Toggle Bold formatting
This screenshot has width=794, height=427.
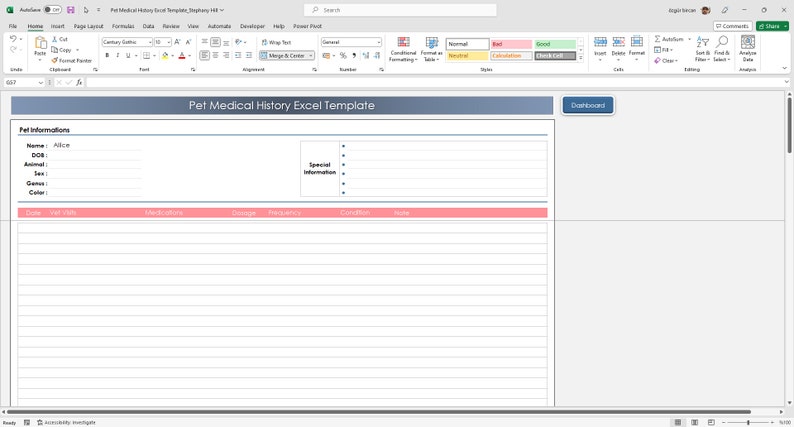107,55
